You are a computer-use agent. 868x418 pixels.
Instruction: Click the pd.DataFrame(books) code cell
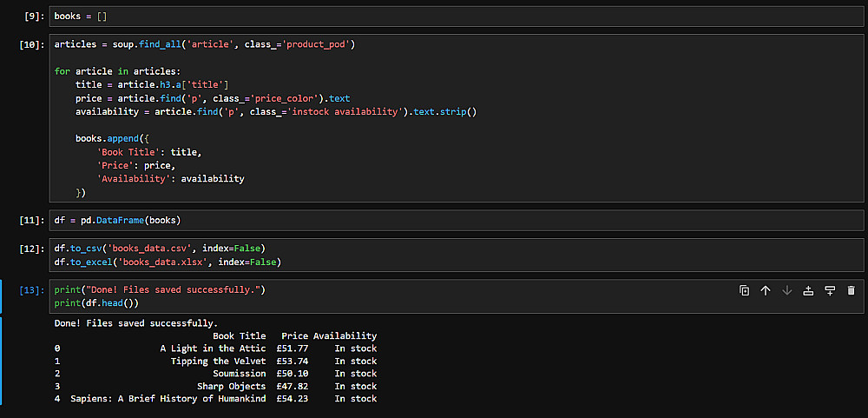(x=117, y=220)
